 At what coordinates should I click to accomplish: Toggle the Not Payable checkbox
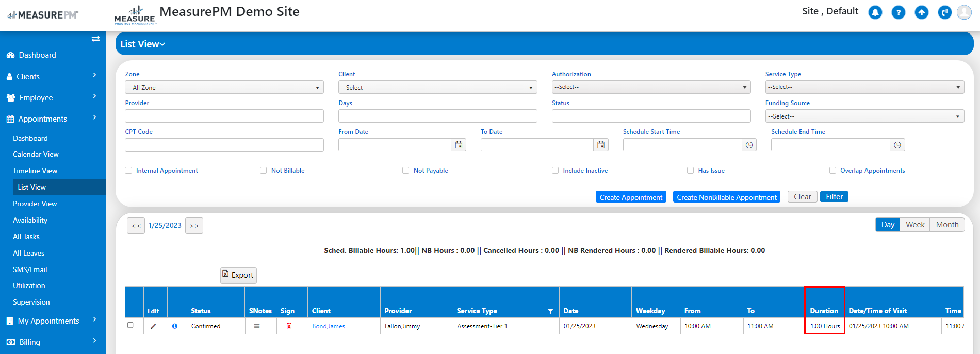pyautogui.click(x=406, y=171)
